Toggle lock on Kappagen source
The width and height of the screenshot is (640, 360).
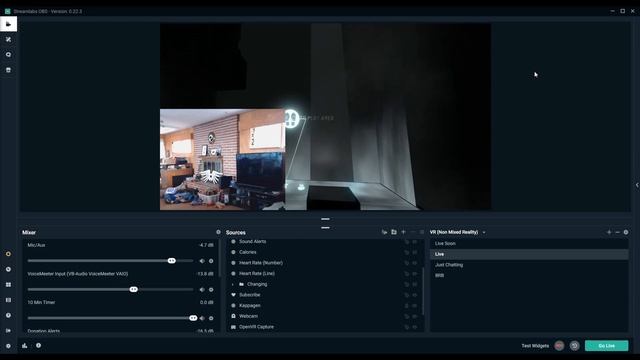click(407, 306)
